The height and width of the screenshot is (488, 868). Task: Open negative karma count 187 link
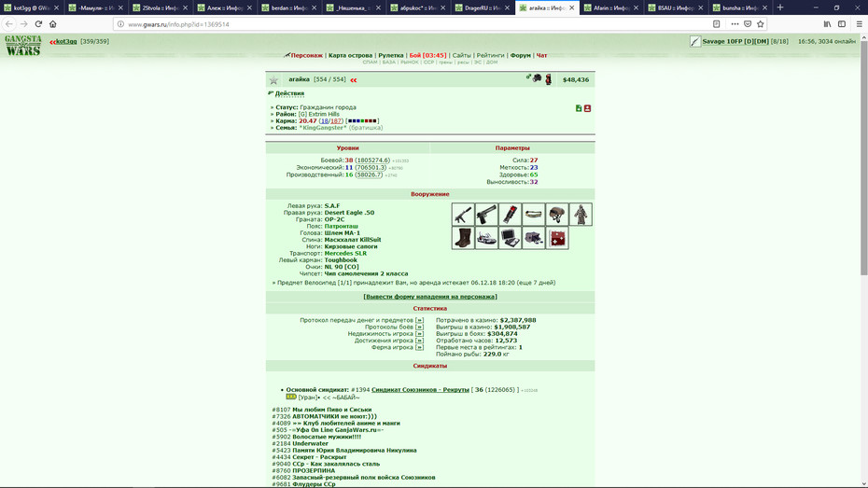tap(336, 121)
